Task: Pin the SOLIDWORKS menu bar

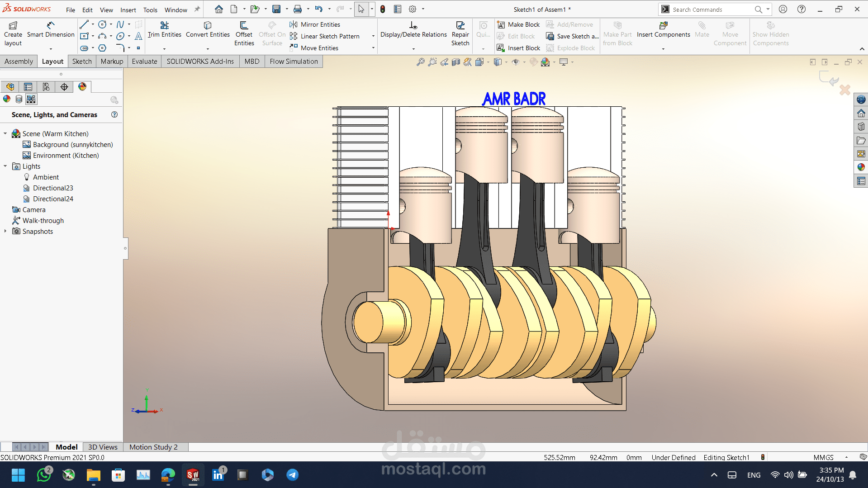Action: [197, 9]
